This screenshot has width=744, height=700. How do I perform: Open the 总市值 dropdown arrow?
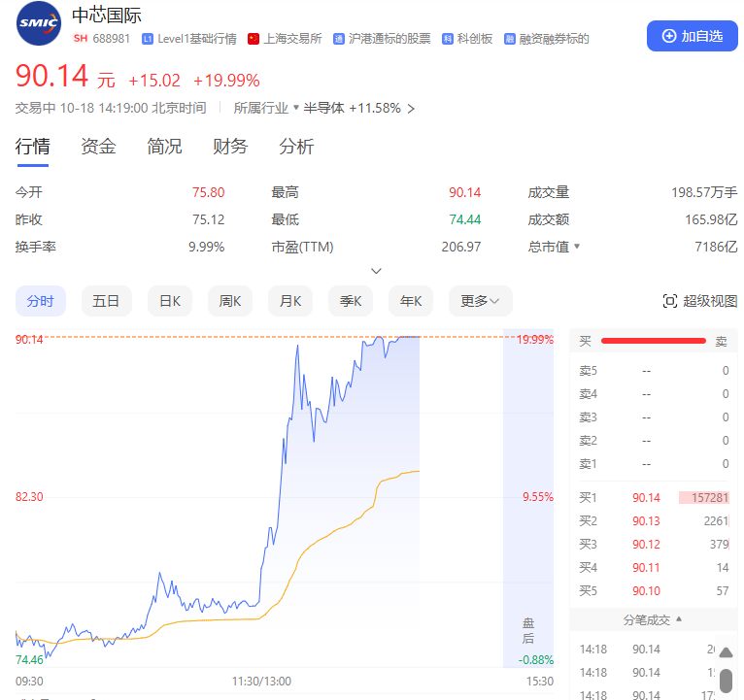pos(577,247)
